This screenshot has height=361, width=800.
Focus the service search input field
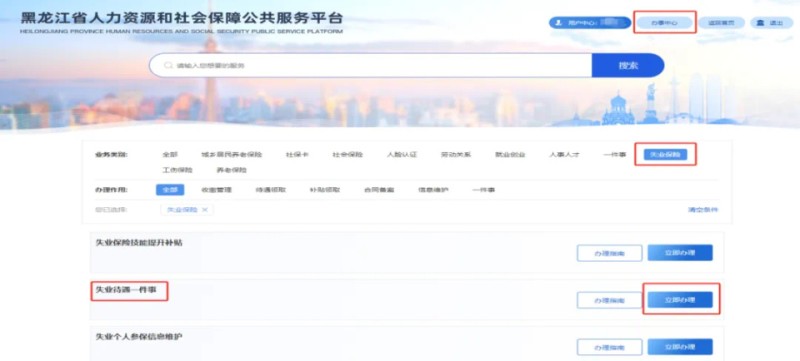(370, 65)
